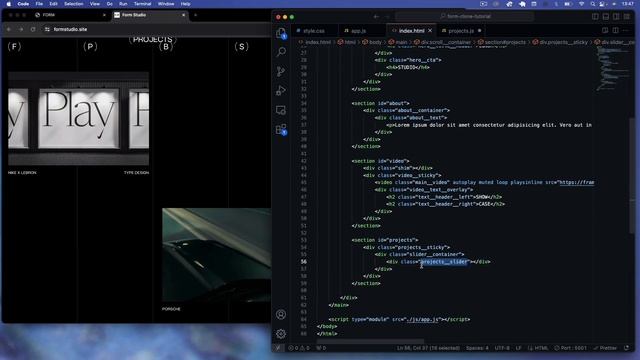Click the 'section id="projects"' code line
The height and width of the screenshot is (360, 640).
point(385,240)
